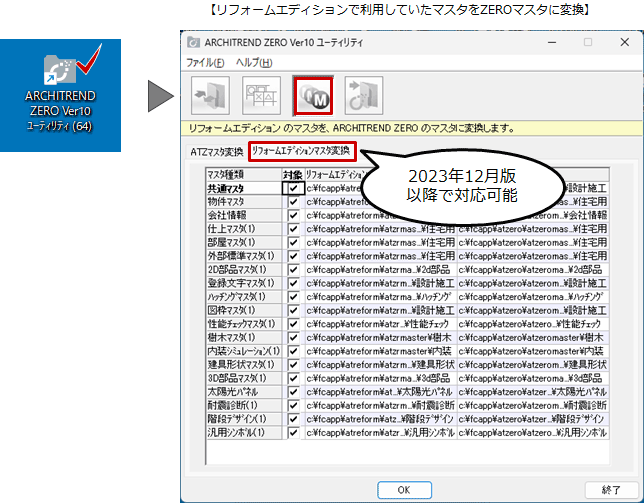Click 建具形状 source path cell

point(381,365)
